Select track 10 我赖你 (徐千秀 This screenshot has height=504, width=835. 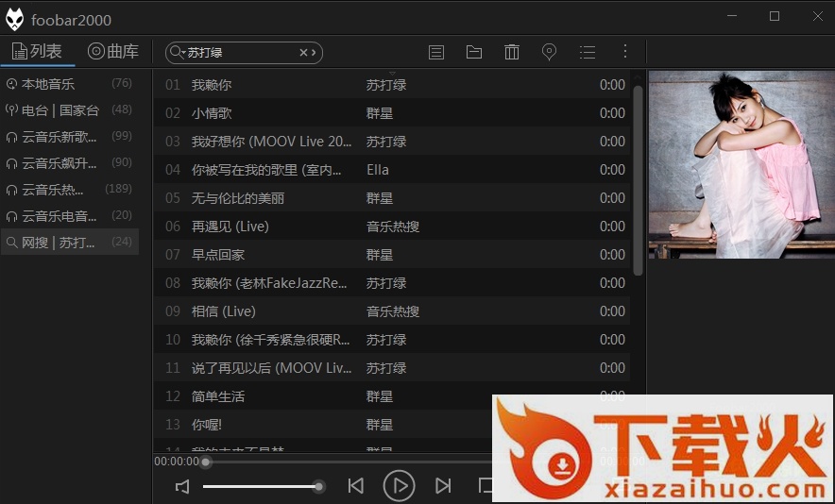coord(391,339)
